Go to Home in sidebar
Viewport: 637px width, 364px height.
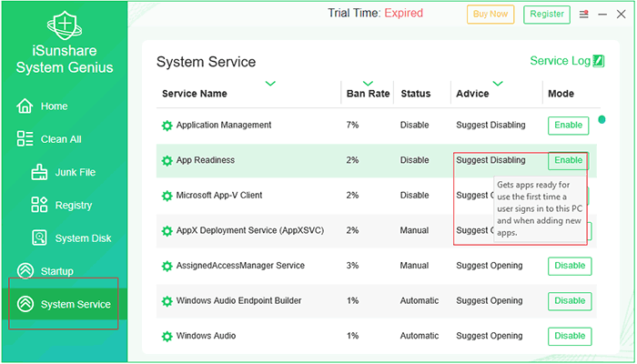point(54,106)
